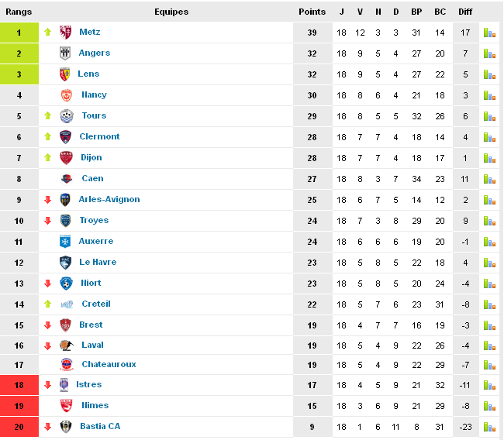Click the Niort club crest
Viewport: 504px width, 440px height.
pyautogui.click(x=67, y=284)
